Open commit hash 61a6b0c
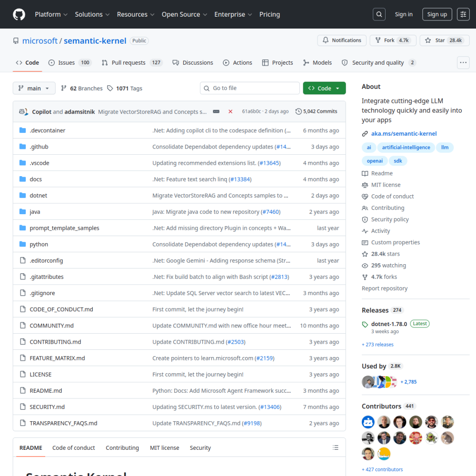This screenshot has height=476, width=476. click(251, 111)
